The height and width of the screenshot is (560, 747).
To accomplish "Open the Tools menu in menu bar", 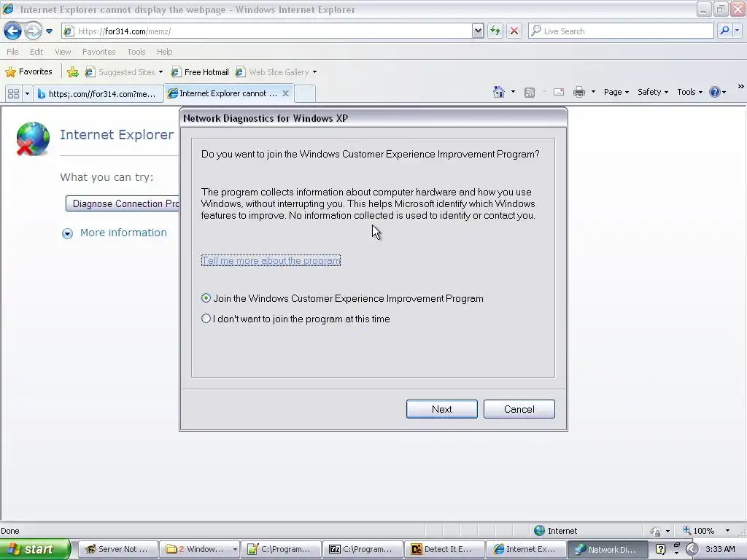I will tap(136, 52).
